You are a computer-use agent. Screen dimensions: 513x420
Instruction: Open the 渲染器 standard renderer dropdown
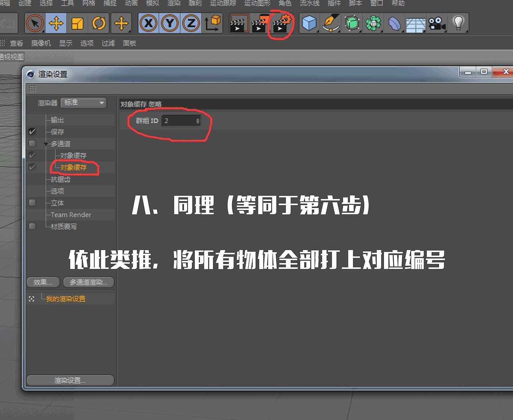(83, 103)
